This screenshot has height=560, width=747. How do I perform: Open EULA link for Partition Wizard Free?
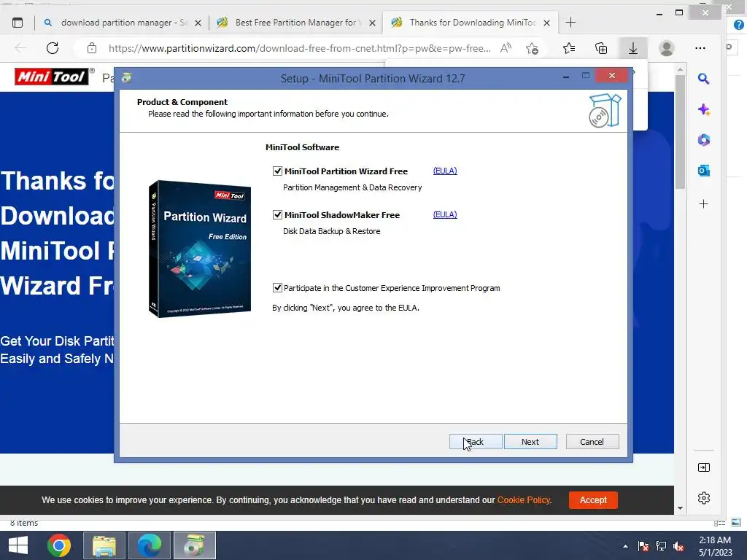click(445, 171)
